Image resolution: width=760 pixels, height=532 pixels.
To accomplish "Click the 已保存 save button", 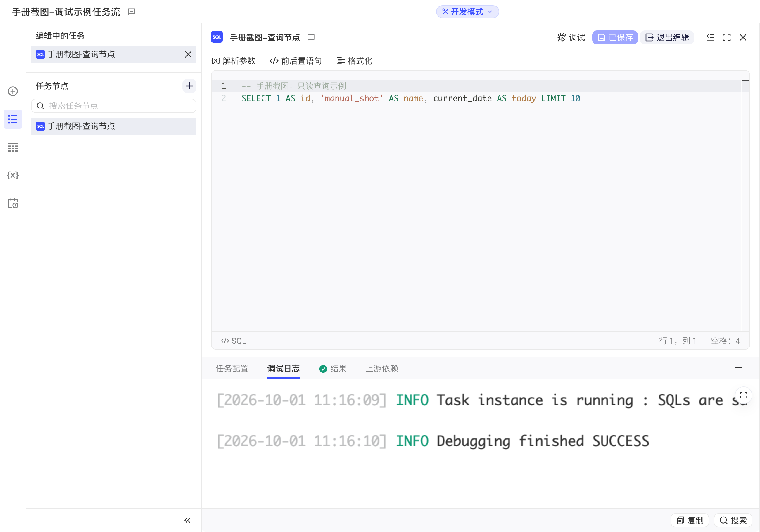I will pos(615,37).
